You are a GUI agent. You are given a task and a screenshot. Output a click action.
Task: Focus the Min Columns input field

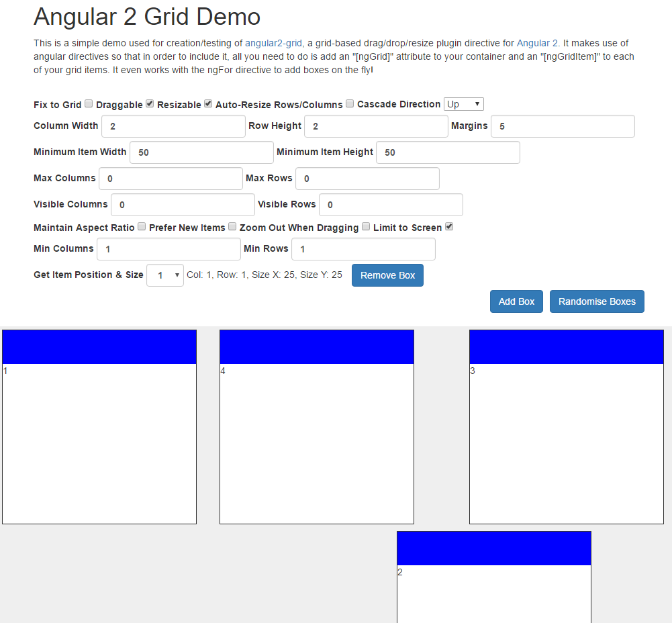pyautogui.click(x=169, y=249)
